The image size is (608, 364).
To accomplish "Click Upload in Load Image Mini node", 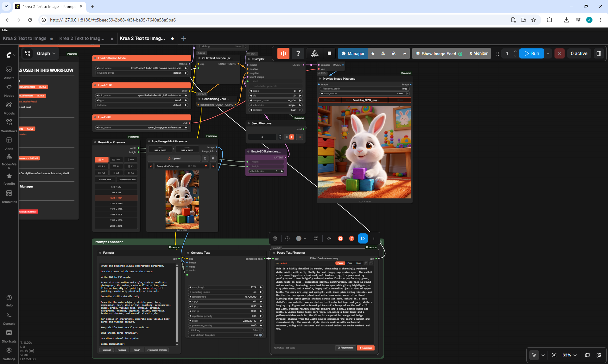I will tap(174, 158).
